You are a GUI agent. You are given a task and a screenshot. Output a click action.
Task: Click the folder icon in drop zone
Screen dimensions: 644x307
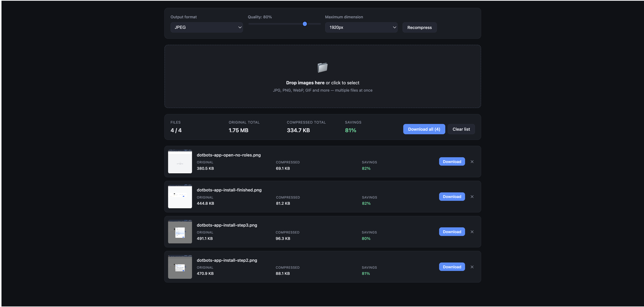(x=323, y=67)
